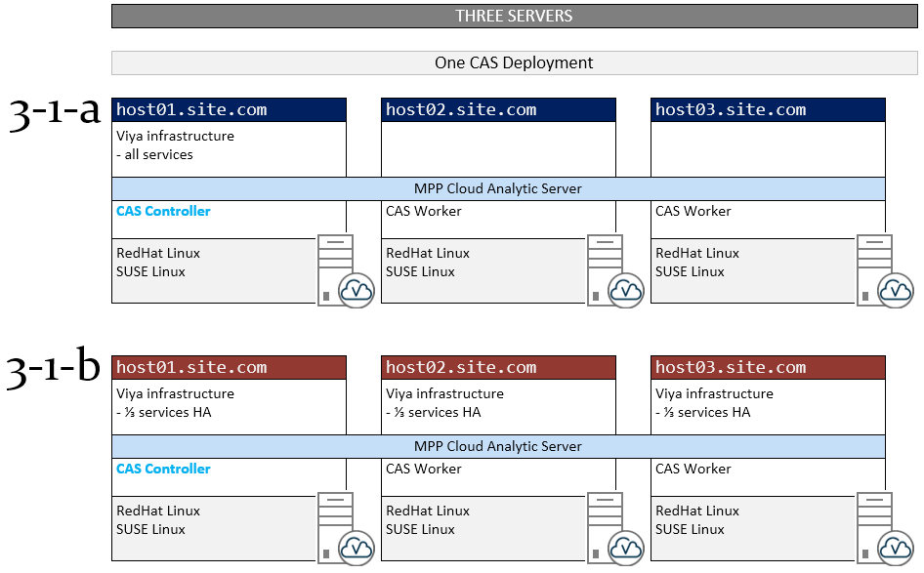Image resolution: width=924 pixels, height=573 pixels.
Task: Select 'Viya infrastructure' under host03 in 3-1-b
Action: coord(714,393)
